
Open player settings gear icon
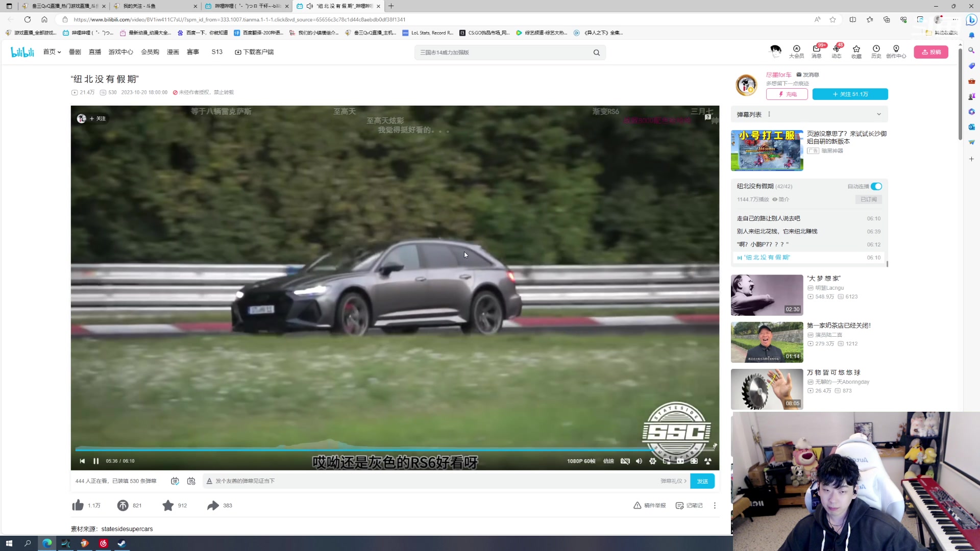click(653, 461)
